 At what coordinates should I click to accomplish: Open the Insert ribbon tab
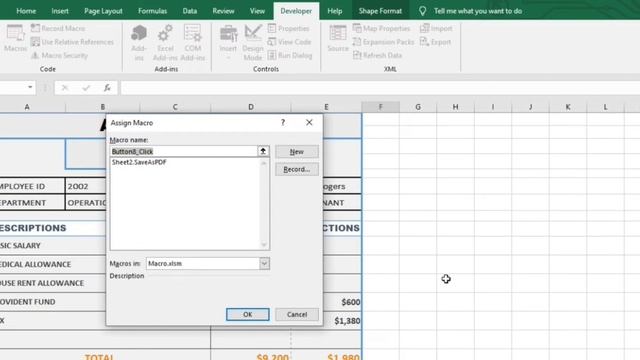pyautogui.click(x=60, y=11)
